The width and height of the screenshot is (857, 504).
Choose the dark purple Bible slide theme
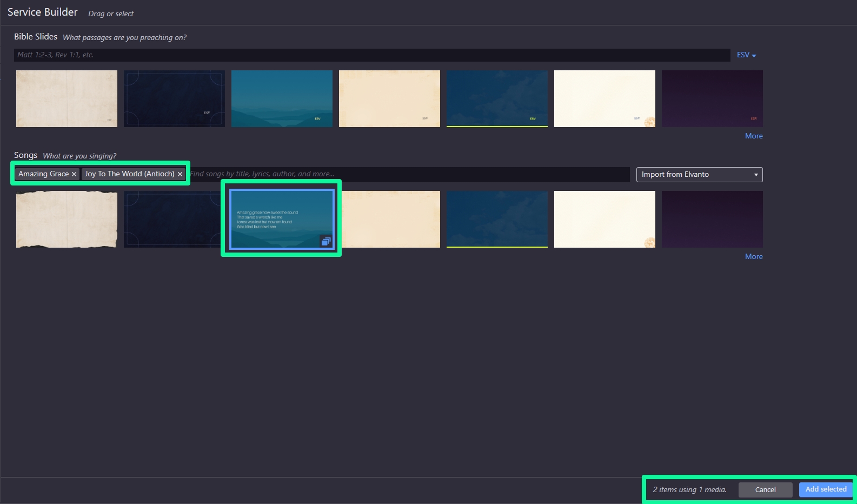point(712,99)
